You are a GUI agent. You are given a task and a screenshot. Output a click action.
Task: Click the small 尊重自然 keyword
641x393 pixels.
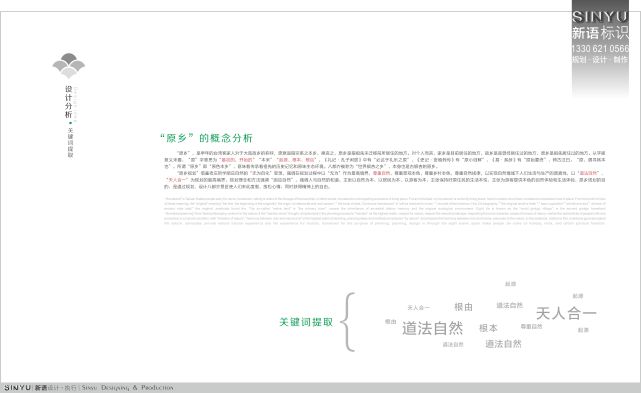tap(531, 326)
